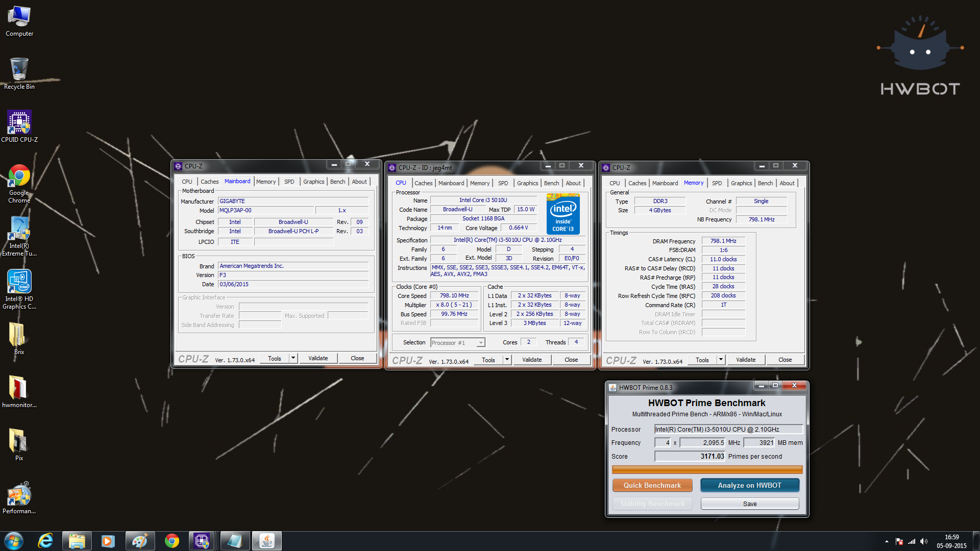The height and width of the screenshot is (551, 980).
Task: Click the CPU-Z Mainboard window title icon
Action: pos(178,166)
